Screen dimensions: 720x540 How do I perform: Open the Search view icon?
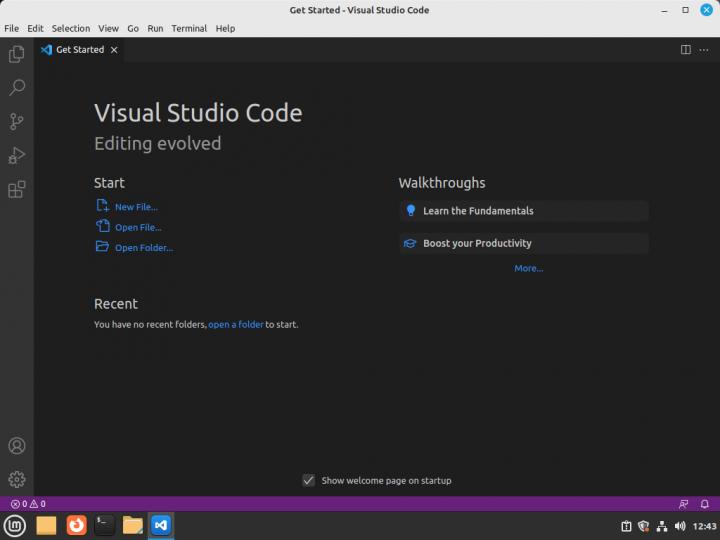[16, 88]
